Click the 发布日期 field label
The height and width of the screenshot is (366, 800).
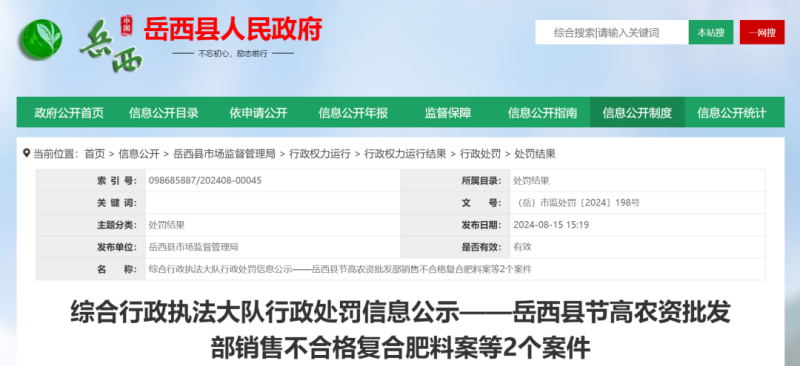(482, 225)
